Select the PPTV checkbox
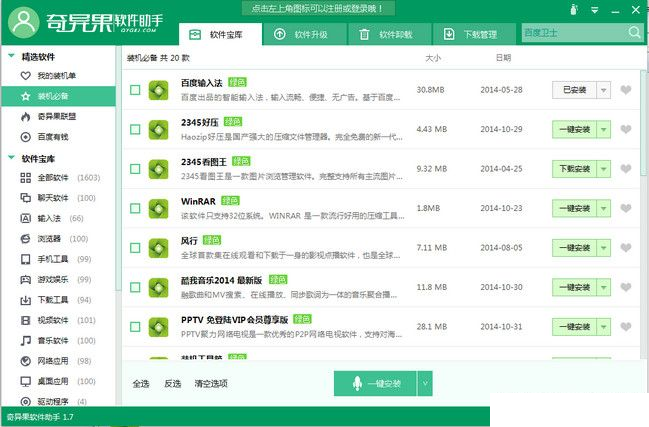The width and height of the screenshot is (649, 427). pos(135,326)
